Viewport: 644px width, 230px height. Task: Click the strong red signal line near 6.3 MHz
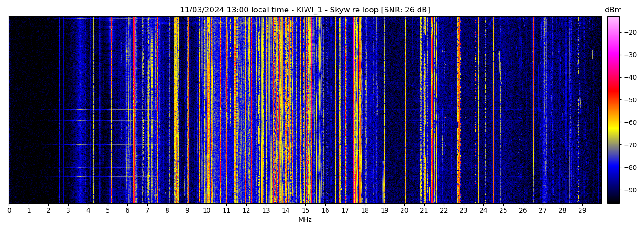(134, 110)
